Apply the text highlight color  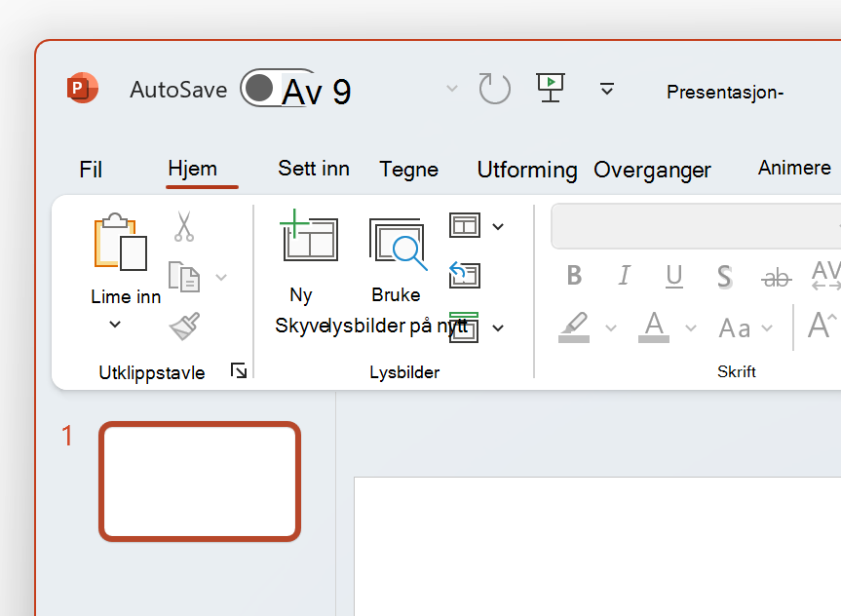(x=574, y=327)
